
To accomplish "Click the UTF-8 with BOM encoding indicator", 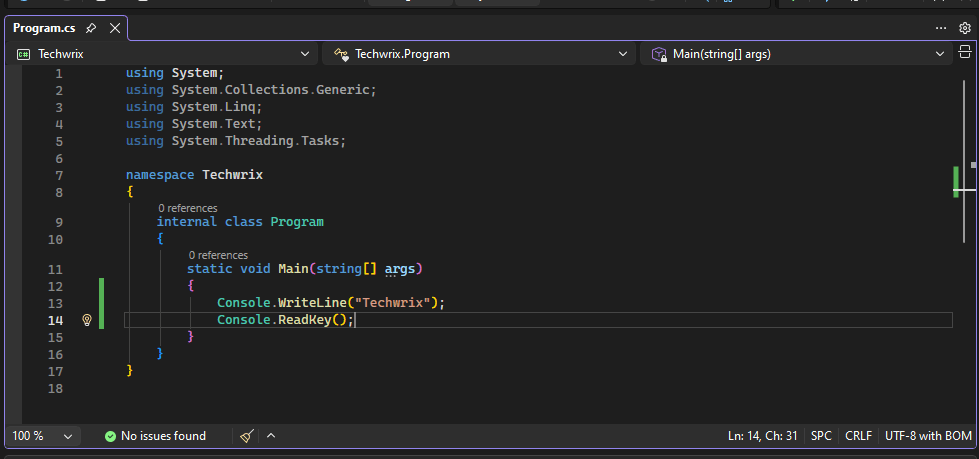I will 929,436.
